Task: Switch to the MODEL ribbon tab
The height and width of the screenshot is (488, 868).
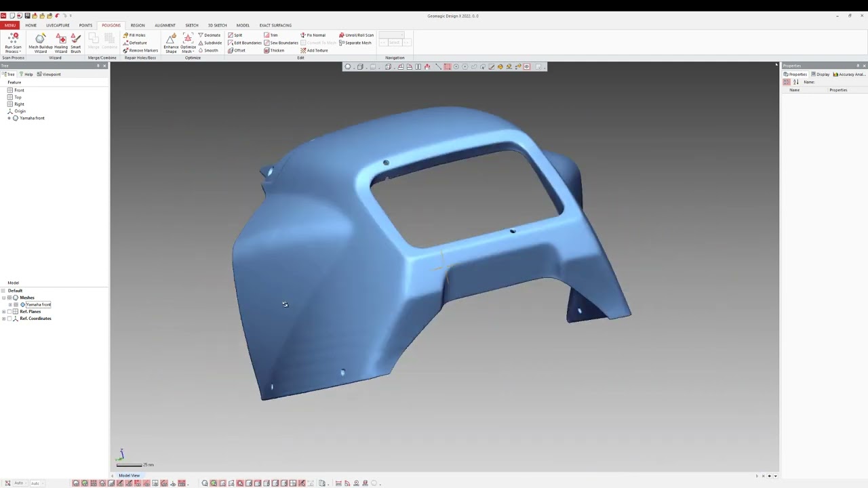Action: point(243,25)
